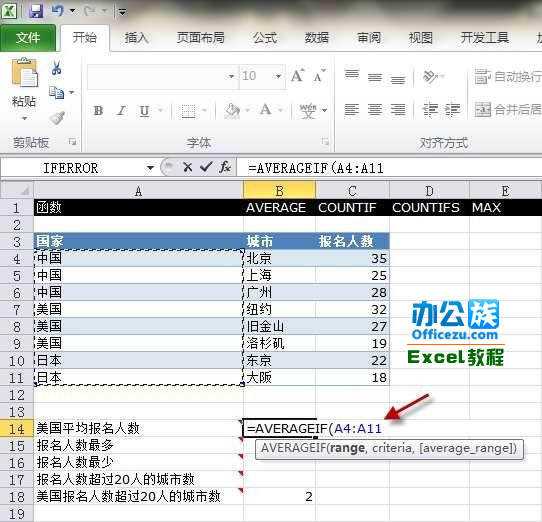
Task: Select column A header
Action: click(138, 190)
